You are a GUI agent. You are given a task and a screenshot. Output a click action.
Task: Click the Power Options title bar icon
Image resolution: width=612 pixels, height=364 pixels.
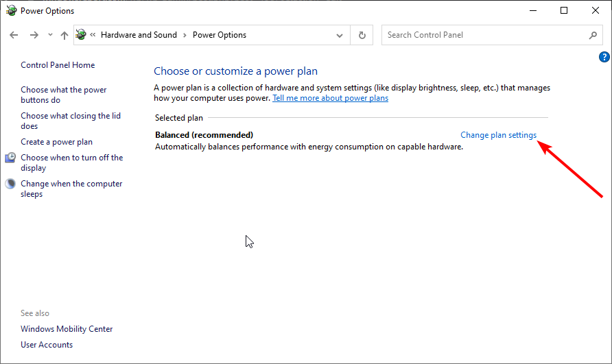pos(11,10)
